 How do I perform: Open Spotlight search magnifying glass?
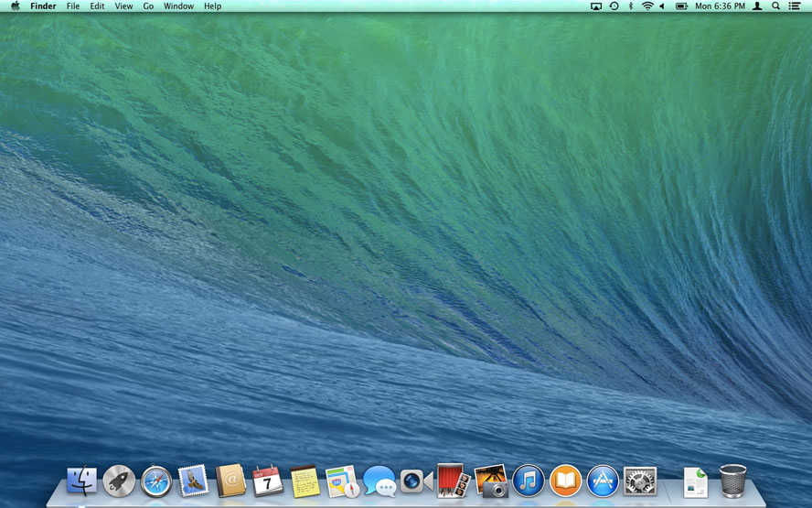776,6
